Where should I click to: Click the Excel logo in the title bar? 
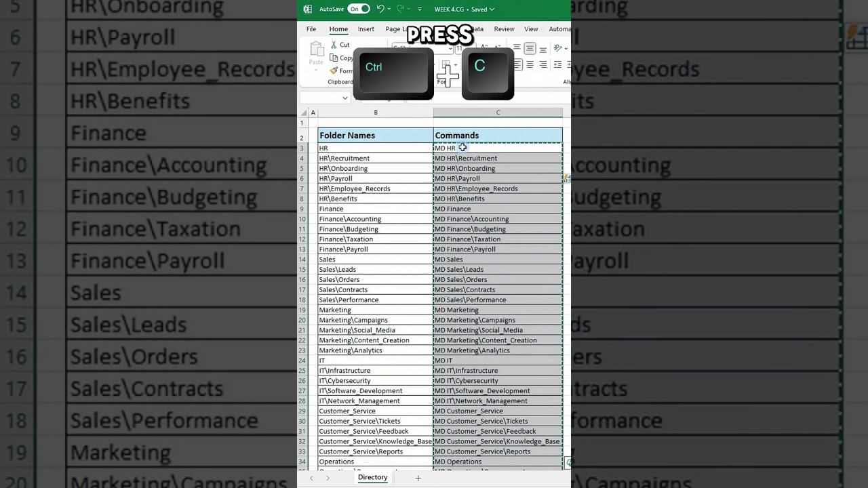coord(307,9)
